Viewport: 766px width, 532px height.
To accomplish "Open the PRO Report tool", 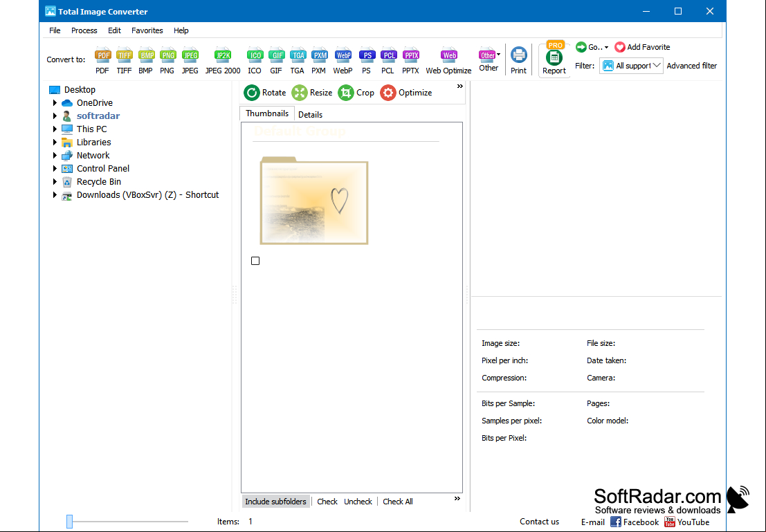I will click(554, 59).
